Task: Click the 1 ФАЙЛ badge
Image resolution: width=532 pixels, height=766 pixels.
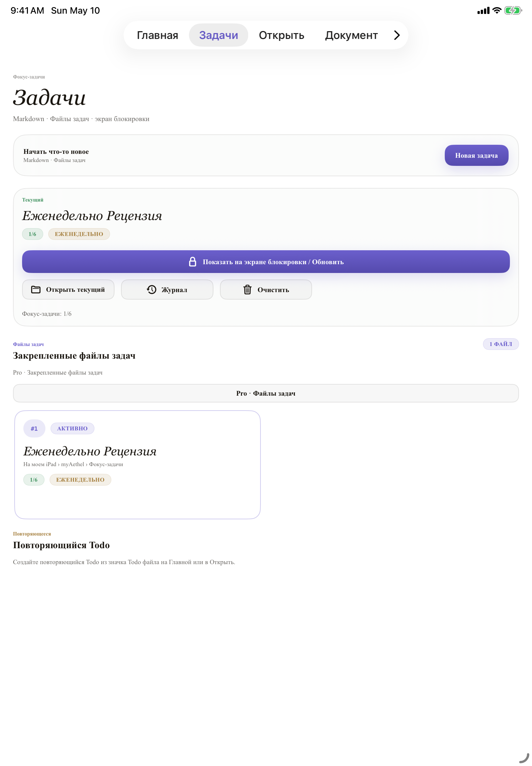Action: 501,344
